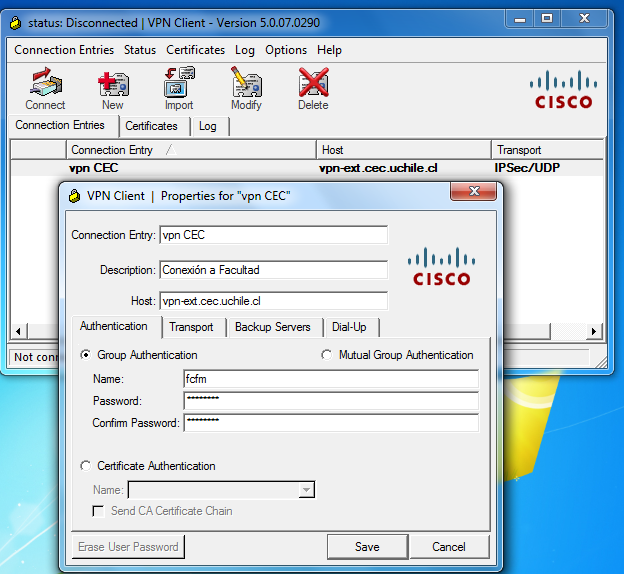The height and width of the screenshot is (574, 624).
Task: Toggle Send CA Certificate Chain checkbox
Action: point(98,511)
